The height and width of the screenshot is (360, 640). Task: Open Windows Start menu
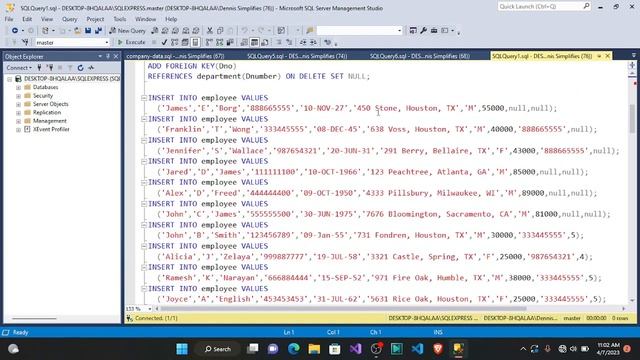tap(182, 349)
